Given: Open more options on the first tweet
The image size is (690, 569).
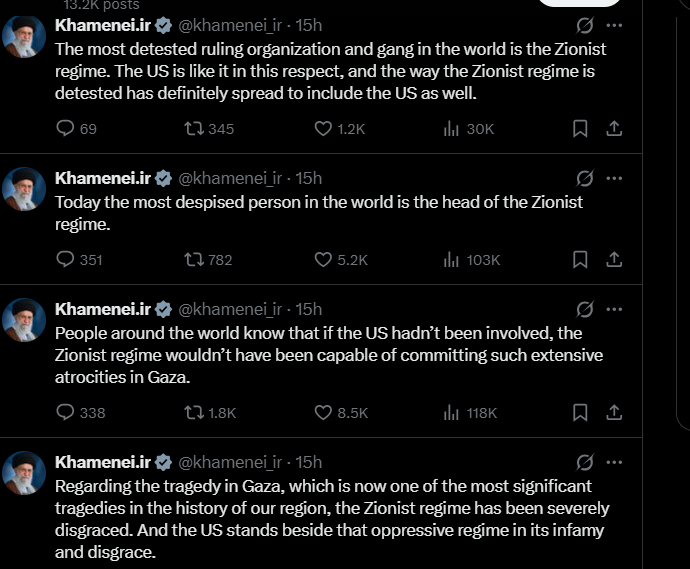Looking at the screenshot, I should click(614, 24).
